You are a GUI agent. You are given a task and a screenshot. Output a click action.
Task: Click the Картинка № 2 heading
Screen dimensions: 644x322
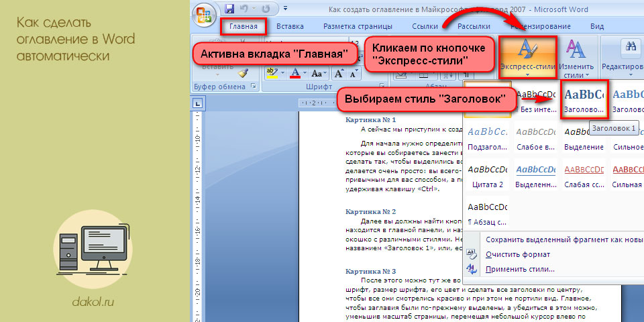click(370, 212)
